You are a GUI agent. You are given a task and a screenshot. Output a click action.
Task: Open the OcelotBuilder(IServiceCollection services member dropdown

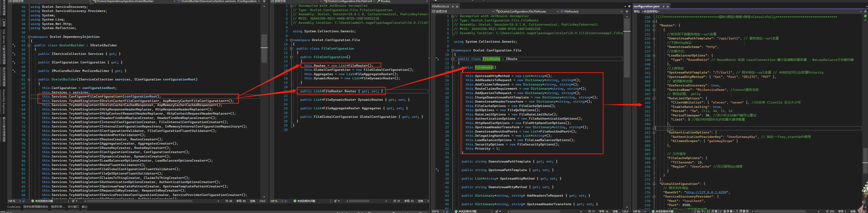(219, 1)
